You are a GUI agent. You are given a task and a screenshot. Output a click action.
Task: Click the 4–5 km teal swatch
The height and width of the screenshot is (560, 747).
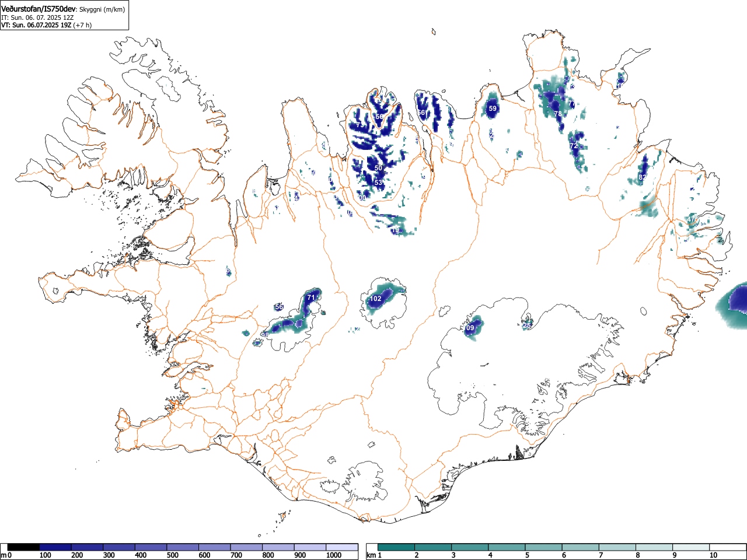(507, 547)
